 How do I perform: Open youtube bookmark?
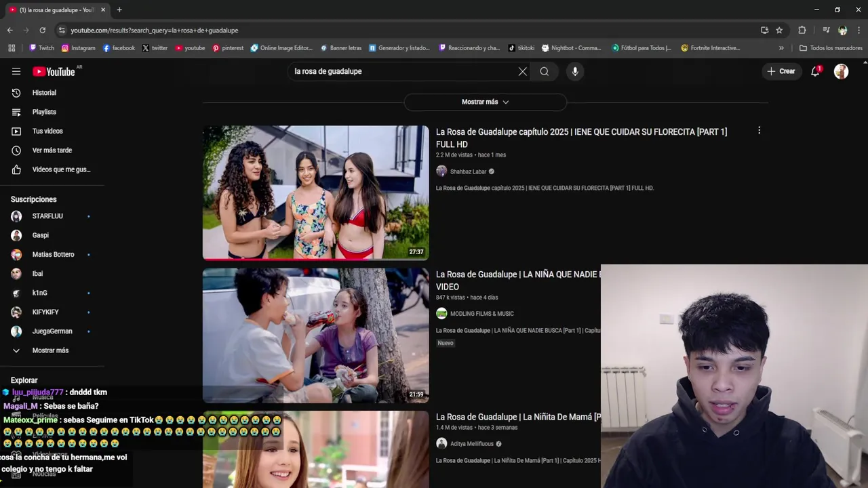coord(190,48)
